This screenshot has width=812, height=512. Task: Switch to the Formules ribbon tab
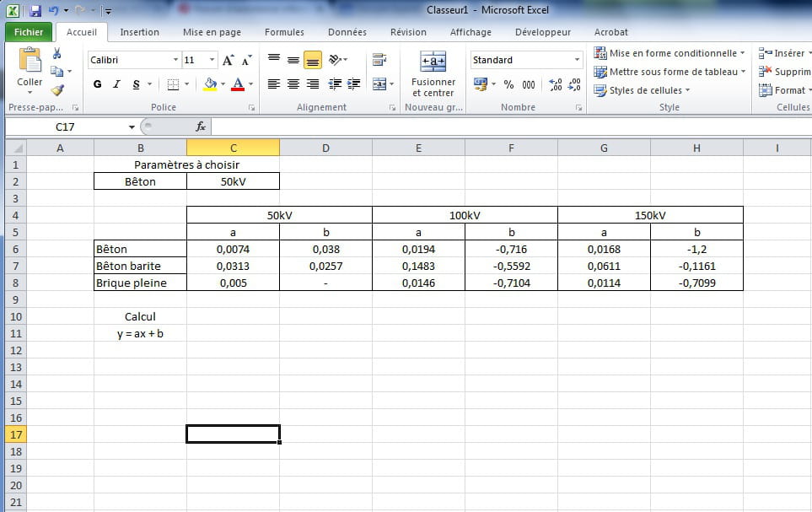coord(284,32)
